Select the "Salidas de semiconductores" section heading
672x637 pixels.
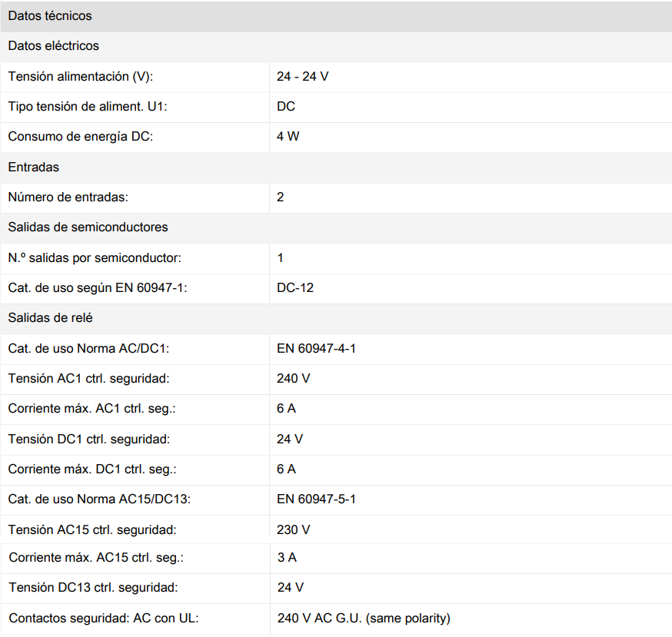click(x=88, y=227)
